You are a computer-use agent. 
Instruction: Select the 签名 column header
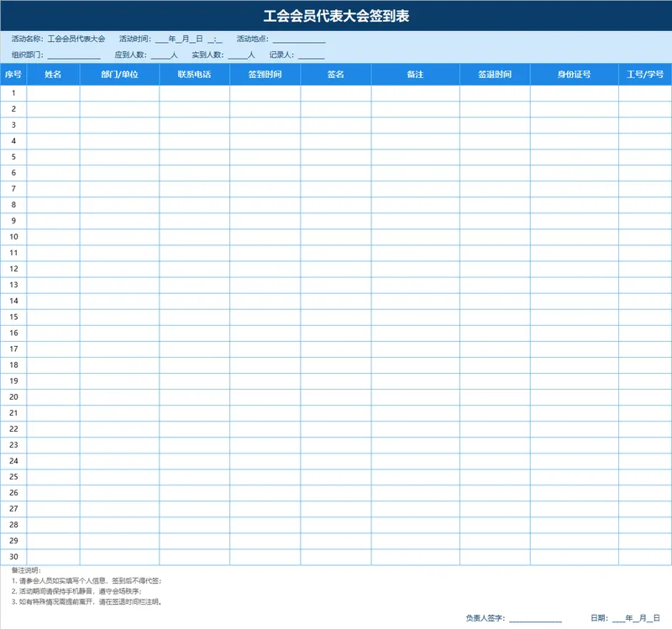coord(336,75)
